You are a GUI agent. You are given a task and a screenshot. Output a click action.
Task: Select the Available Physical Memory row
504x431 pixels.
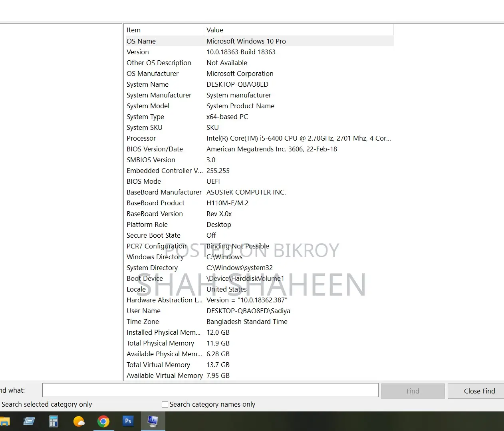(x=260, y=354)
